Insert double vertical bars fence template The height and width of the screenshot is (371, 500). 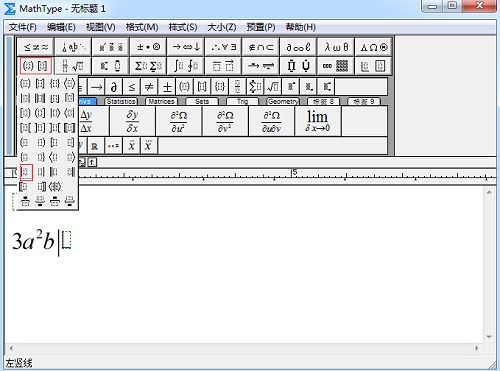click(x=40, y=98)
